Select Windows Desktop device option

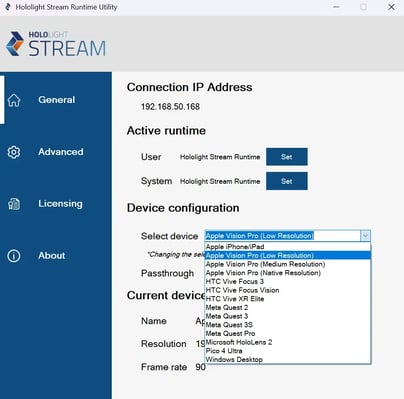[x=288, y=359]
